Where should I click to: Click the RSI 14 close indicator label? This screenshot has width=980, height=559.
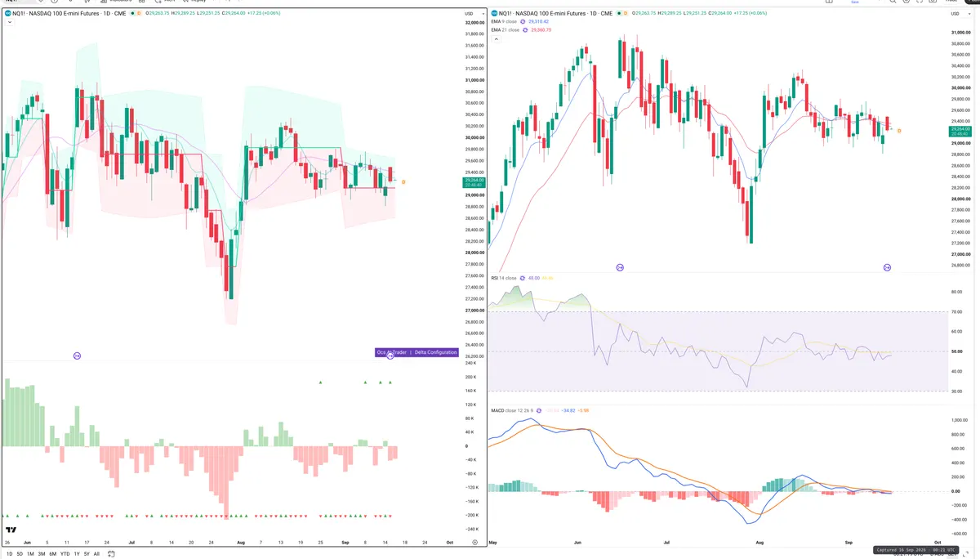pyautogui.click(x=504, y=278)
